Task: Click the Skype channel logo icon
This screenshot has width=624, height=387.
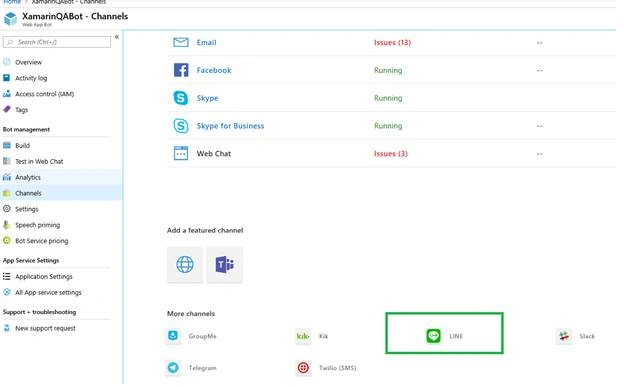Action: click(181, 98)
